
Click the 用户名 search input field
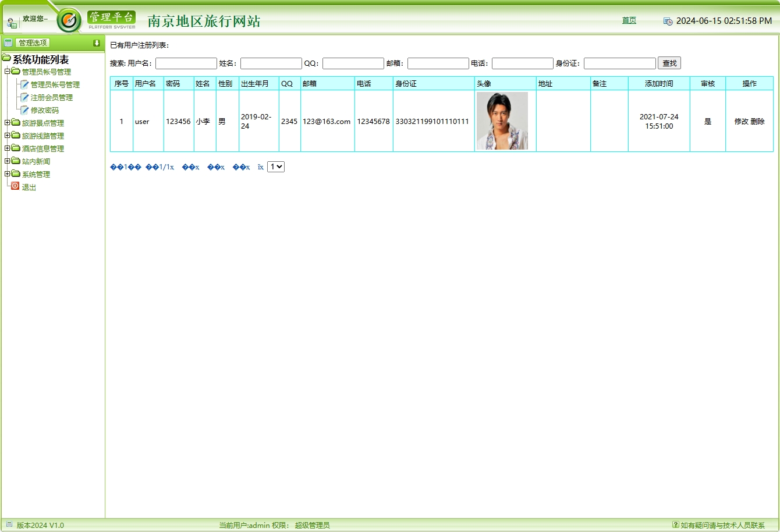click(186, 63)
